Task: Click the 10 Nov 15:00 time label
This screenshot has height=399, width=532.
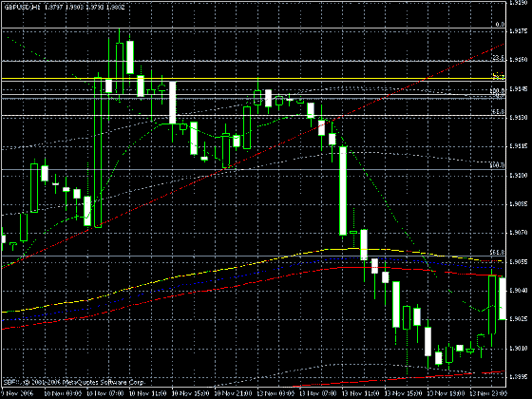Action: (x=191, y=393)
